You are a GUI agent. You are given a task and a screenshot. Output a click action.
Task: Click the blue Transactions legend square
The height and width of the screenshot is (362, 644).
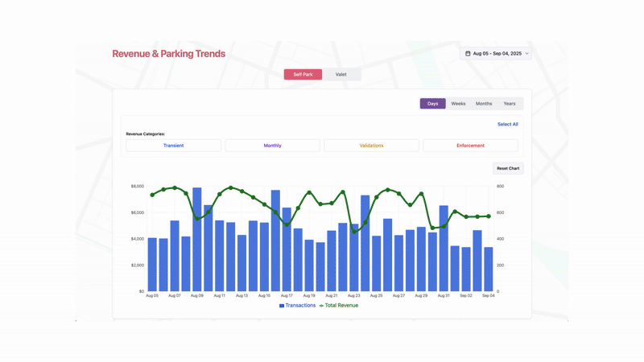[282, 306]
